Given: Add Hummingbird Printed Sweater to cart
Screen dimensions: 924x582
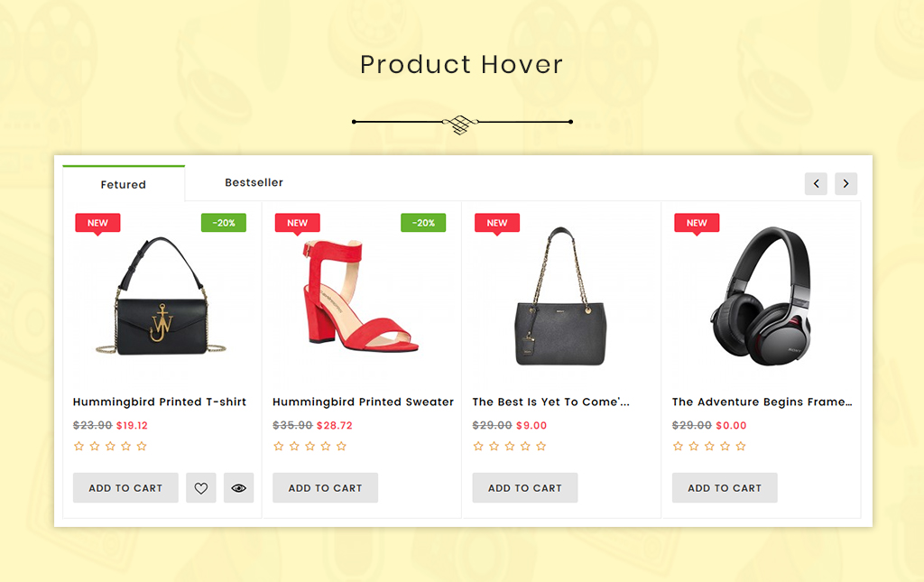Looking at the screenshot, I should pos(325,488).
